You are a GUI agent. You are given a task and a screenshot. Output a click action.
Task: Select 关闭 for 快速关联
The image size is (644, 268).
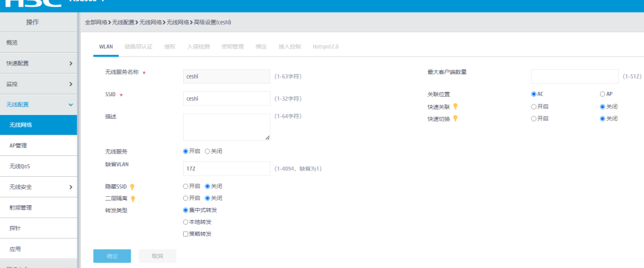pyautogui.click(x=602, y=107)
